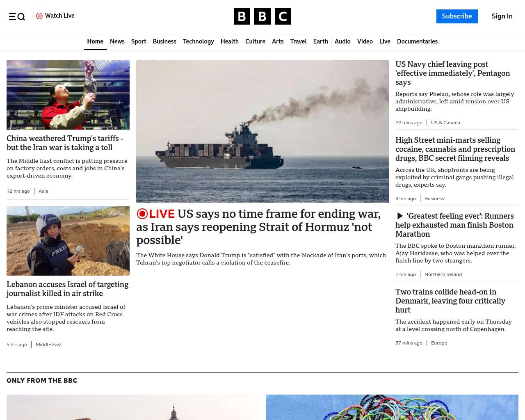This screenshot has height=420, width=525.
Task: Open the Audio section
Action: click(x=342, y=41)
